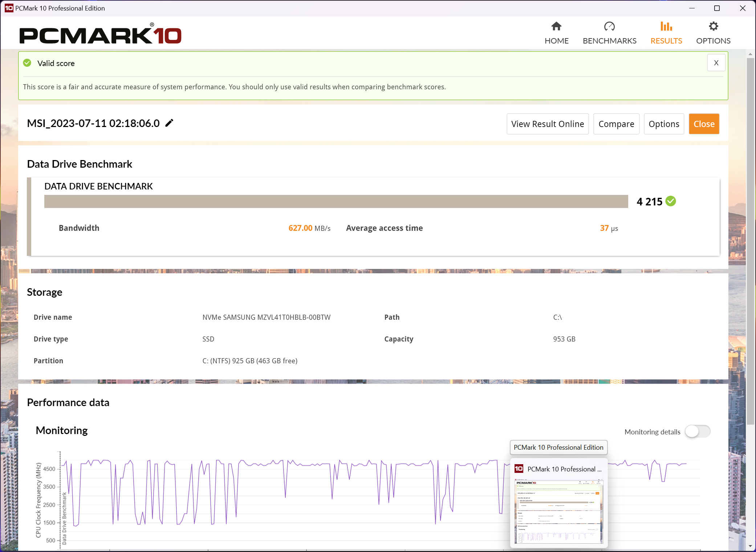
Task: Click the pencil icon to rename result
Action: tap(169, 123)
